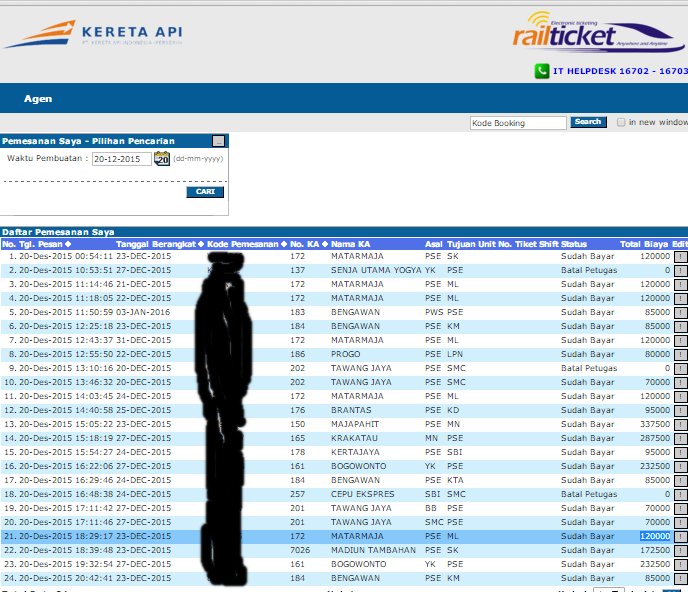
Task: Click total biaya 287500 cell
Action: [655, 438]
